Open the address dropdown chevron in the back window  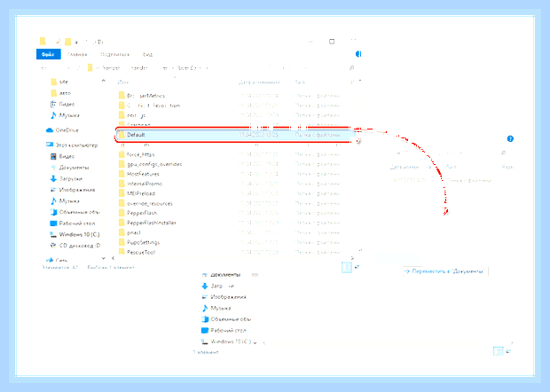click(398, 153)
